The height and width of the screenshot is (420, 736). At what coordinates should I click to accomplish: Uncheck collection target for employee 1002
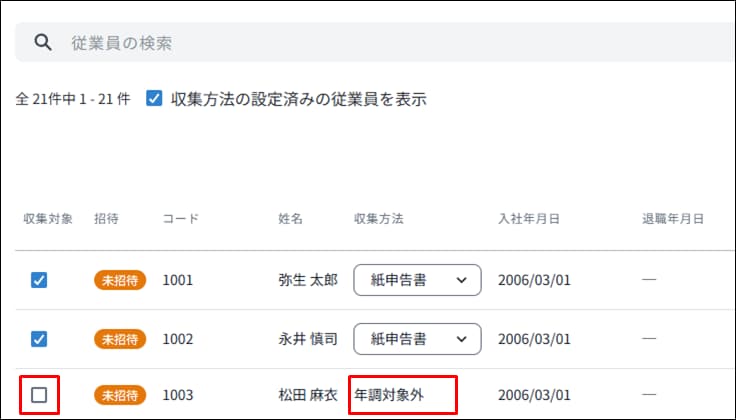tap(39, 338)
